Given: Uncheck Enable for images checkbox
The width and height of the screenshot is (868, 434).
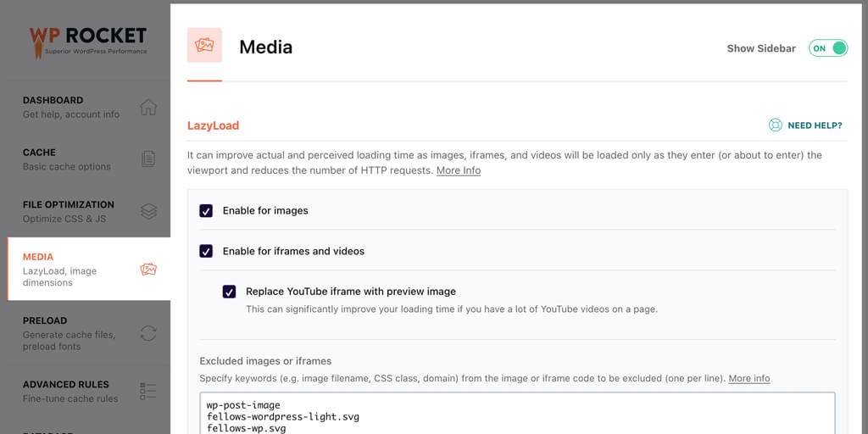Looking at the screenshot, I should coord(206,211).
